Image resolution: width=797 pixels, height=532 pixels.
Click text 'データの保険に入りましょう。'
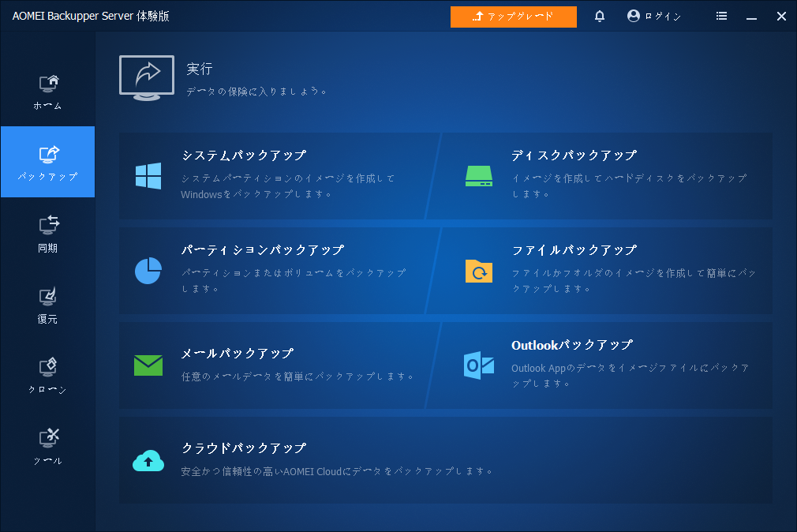[256, 92]
